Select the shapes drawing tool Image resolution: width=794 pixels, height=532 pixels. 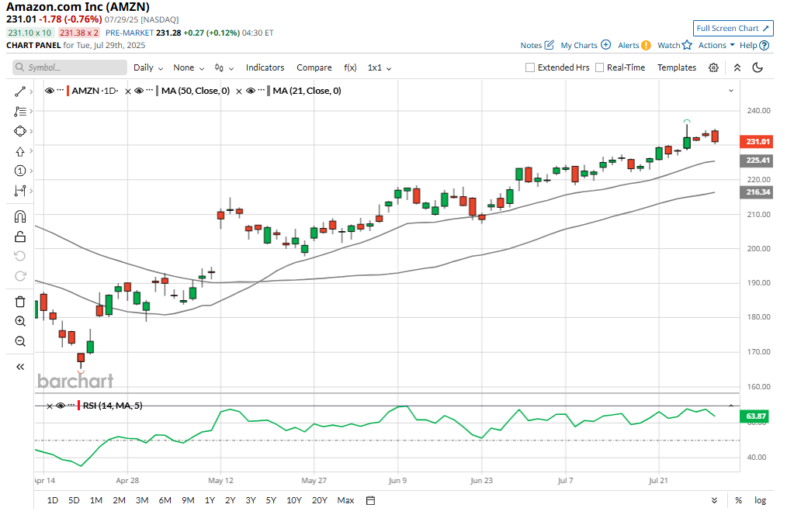[19, 131]
